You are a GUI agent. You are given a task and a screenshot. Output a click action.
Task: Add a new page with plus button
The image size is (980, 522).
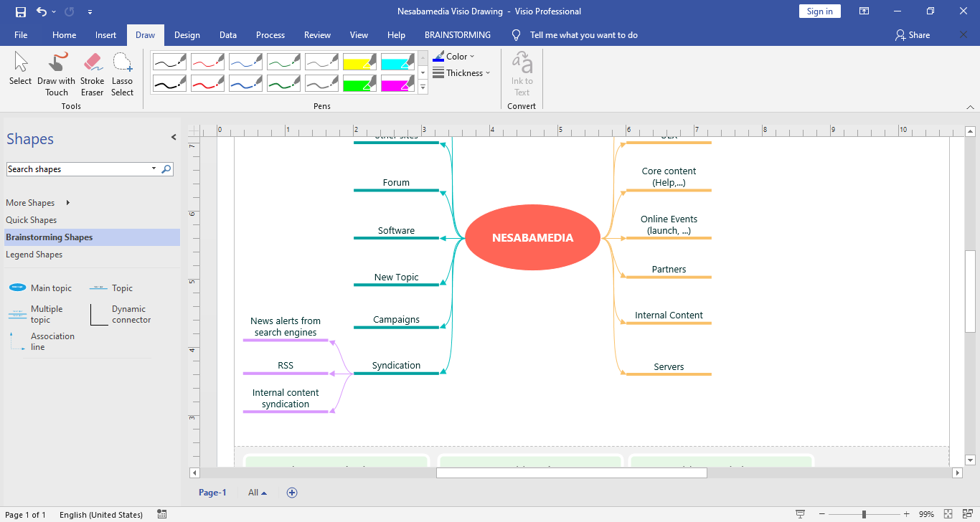point(292,493)
